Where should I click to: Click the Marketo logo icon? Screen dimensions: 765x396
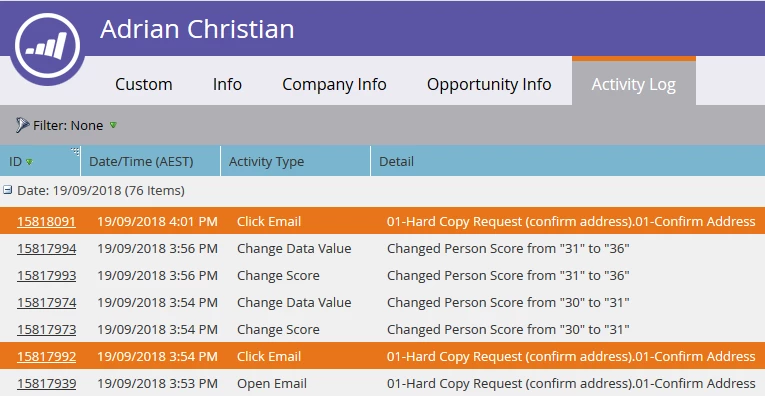point(47,47)
